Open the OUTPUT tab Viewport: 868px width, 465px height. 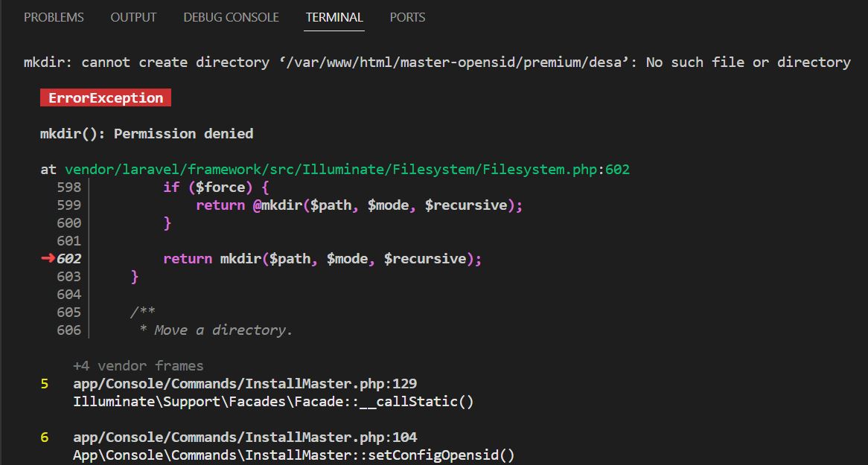(133, 17)
